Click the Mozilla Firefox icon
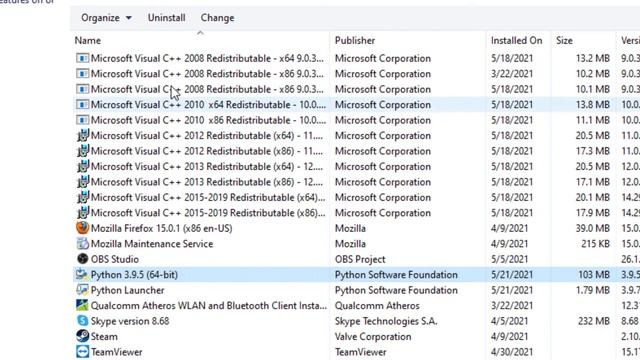This screenshot has width=640, height=360. [82, 228]
